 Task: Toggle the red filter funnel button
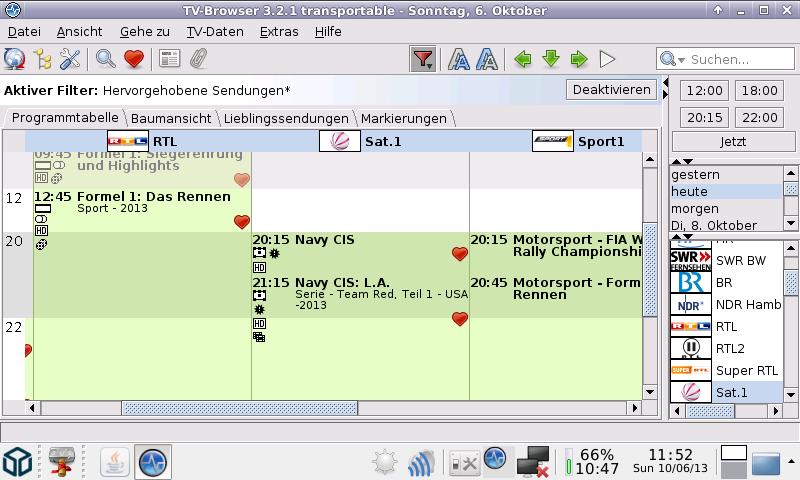[x=423, y=59]
